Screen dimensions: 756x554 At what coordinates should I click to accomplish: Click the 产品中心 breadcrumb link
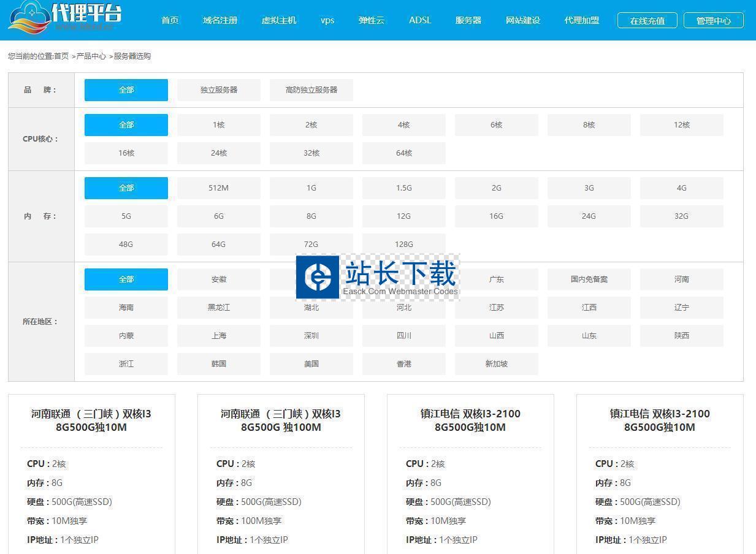click(91, 56)
